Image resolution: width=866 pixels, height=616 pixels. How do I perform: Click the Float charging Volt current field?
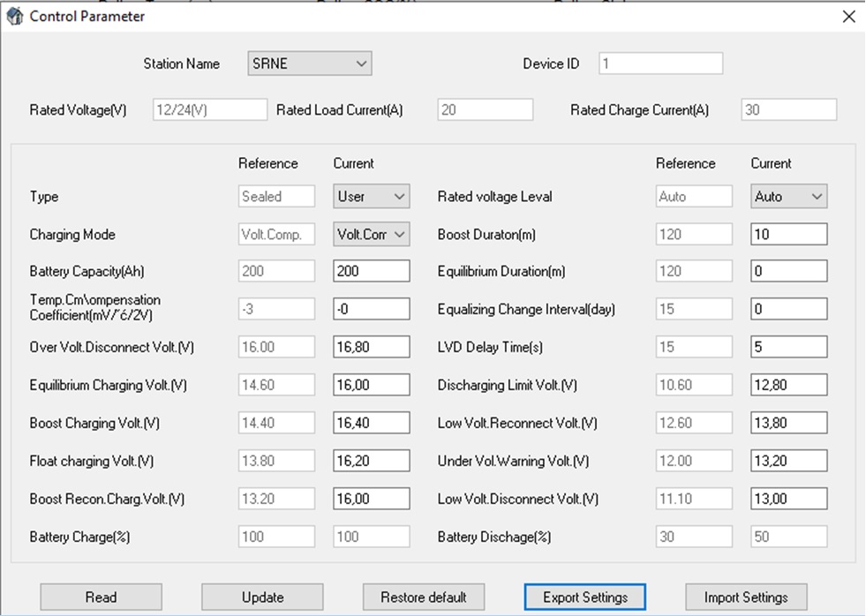(x=372, y=461)
